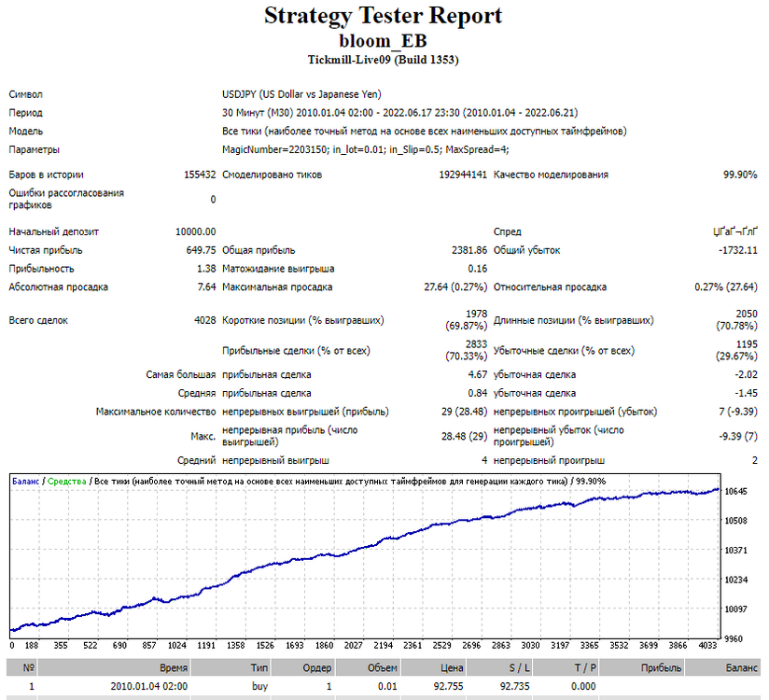Screen dimensions: 769x700
Task: Click the Абсолютная просадка value 7.64
Action: pyautogui.click(x=206, y=287)
